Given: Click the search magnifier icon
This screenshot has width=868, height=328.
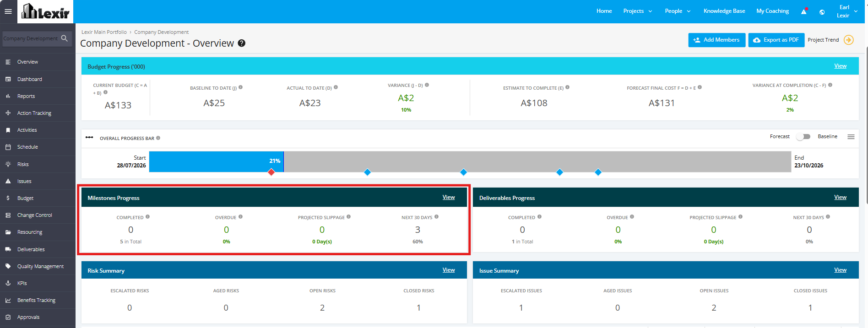Looking at the screenshot, I should [65, 38].
